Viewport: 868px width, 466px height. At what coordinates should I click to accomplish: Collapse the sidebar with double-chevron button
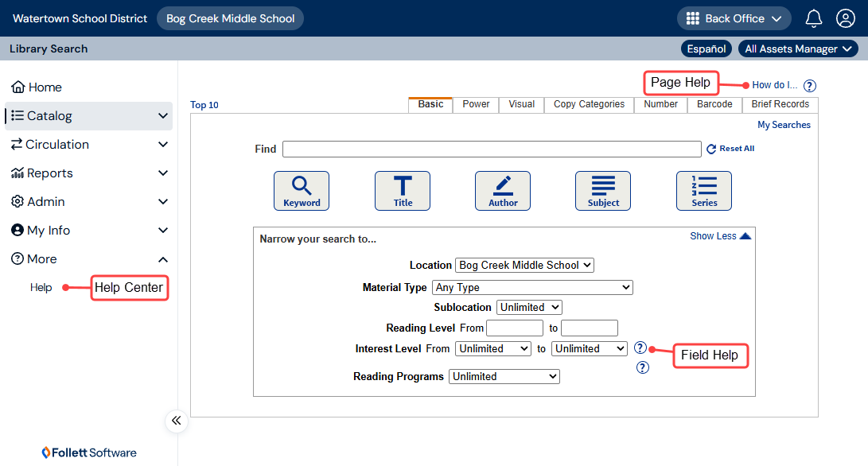tap(177, 421)
